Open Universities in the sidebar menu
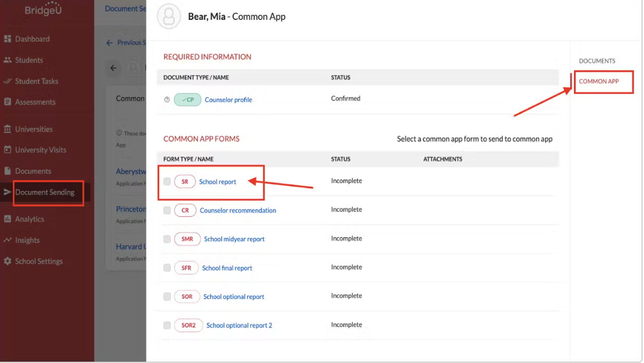 tap(34, 129)
